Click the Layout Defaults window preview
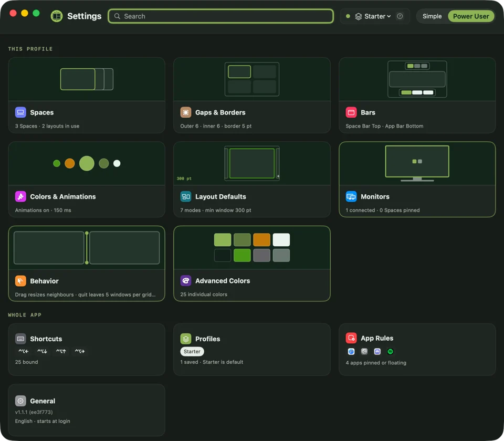 pyautogui.click(x=252, y=163)
